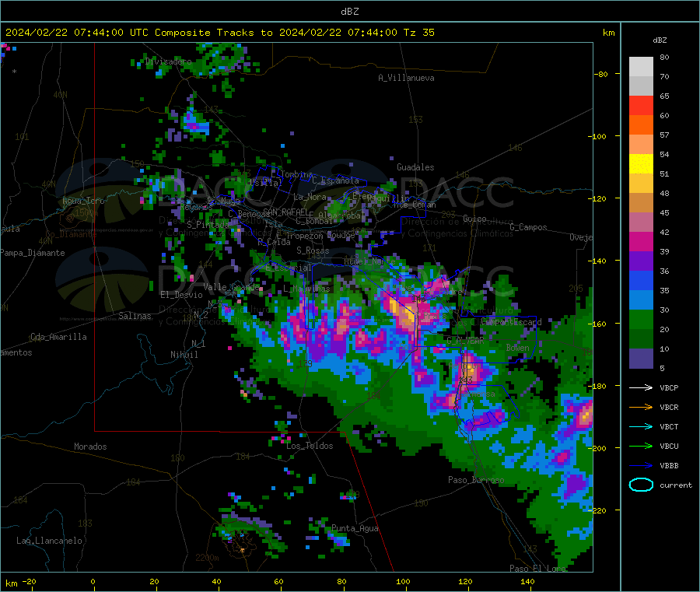This screenshot has height=592, width=700.
Task: Click the 'km' unit label at top right
Action: 608,33
